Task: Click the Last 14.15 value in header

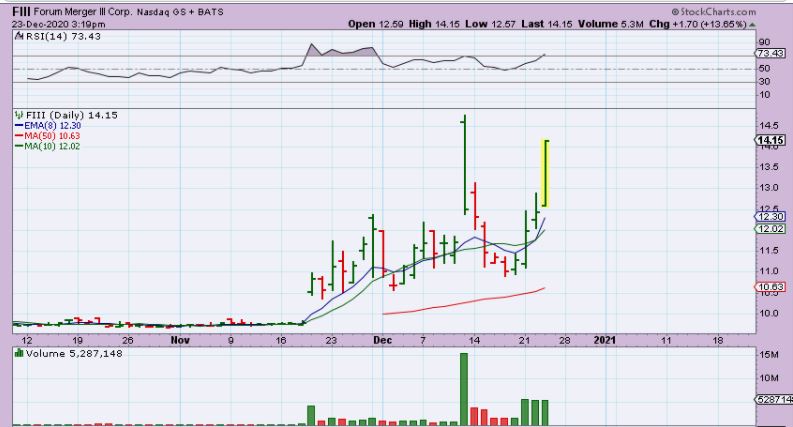Action: (x=547, y=24)
